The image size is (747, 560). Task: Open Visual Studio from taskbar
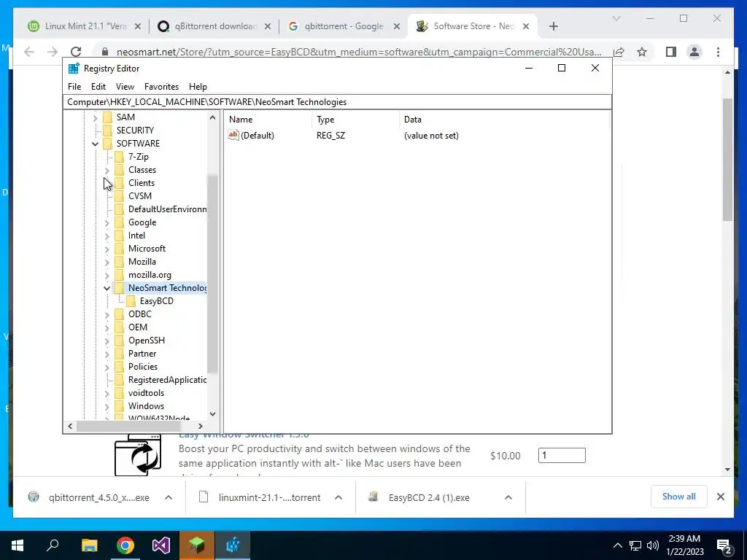click(x=161, y=545)
